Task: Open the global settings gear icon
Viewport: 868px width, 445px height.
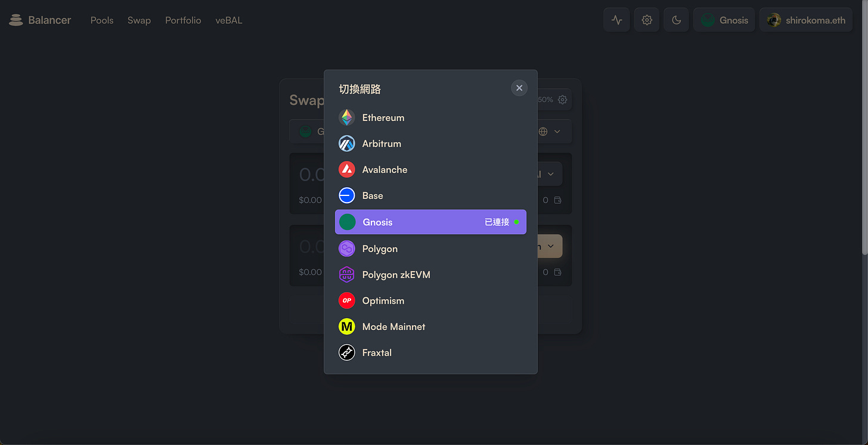Action: click(x=646, y=19)
